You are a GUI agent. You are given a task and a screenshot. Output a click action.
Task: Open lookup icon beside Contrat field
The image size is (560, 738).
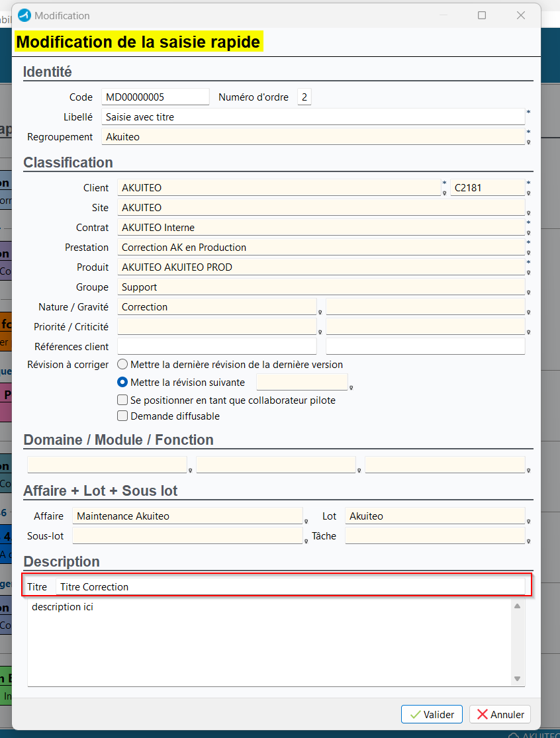pos(528,232)
